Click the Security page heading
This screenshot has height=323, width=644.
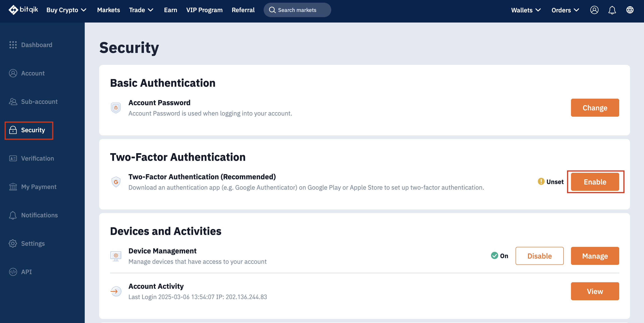point(129,48)
